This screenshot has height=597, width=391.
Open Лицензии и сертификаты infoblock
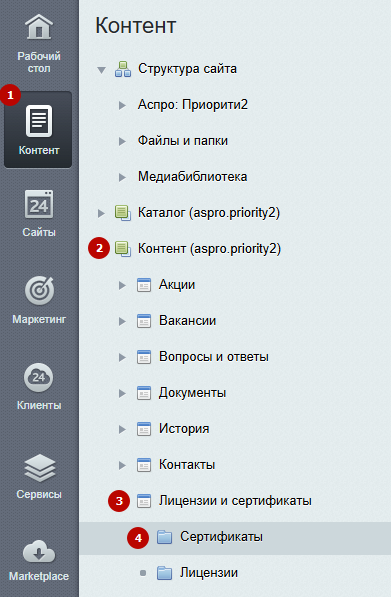coord(235,501)
